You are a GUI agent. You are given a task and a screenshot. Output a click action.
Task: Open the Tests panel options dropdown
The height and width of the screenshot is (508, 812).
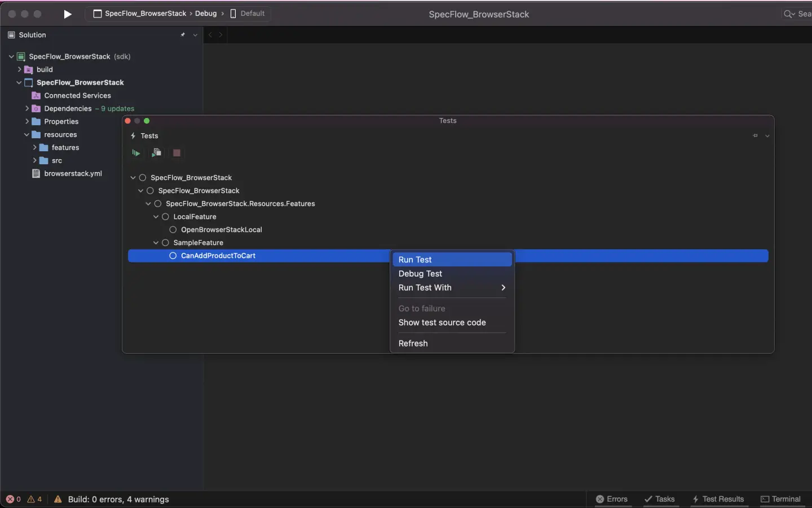tap(767, 136)
